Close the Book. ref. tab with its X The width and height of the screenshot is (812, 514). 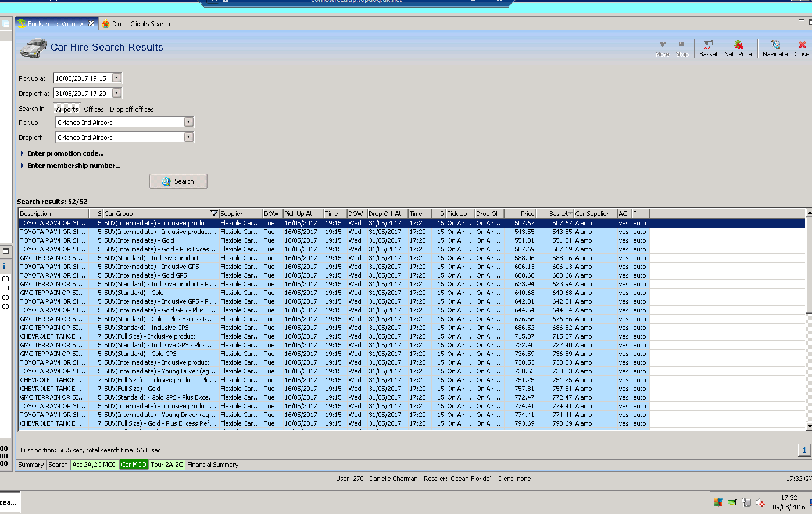(x=91, y=23)
